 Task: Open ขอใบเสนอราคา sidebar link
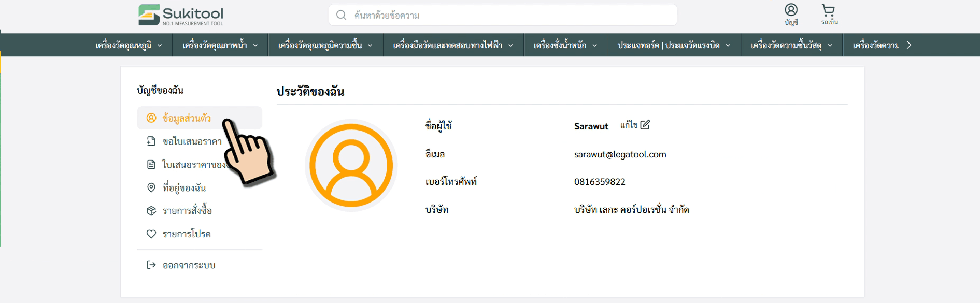(192, 141)
